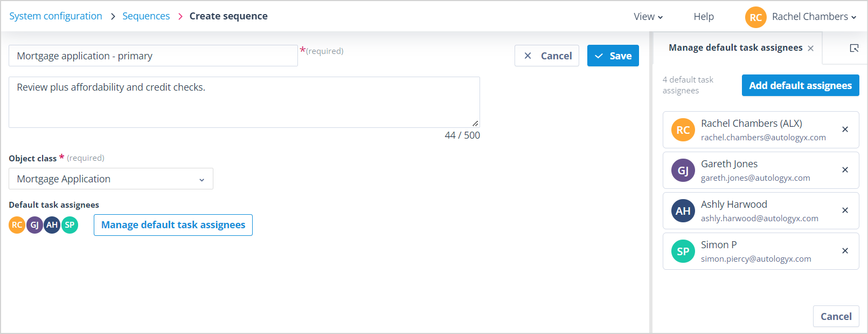Go to the Sequences breadcrumb link
Viewport: 868px width, 334px height.
point(146,16)
